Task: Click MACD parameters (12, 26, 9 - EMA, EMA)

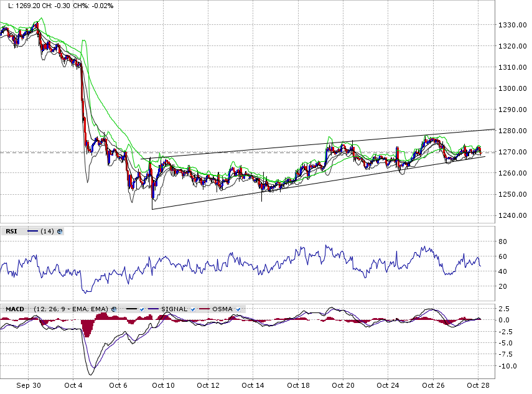Action: [x=71, y=309]
